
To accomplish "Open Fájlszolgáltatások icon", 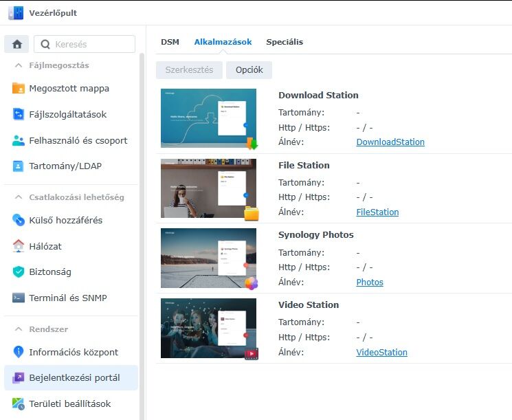I will click(19, 114).
